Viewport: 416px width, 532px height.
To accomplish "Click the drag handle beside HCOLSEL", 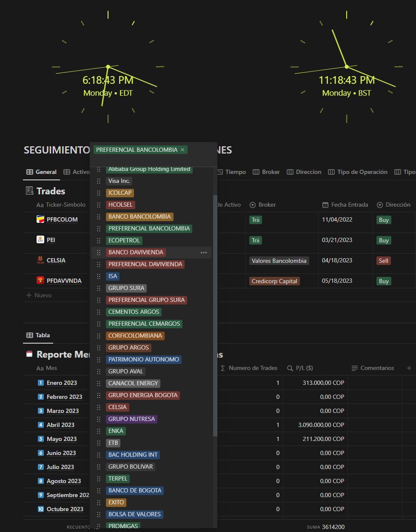I will click(99, 205).
